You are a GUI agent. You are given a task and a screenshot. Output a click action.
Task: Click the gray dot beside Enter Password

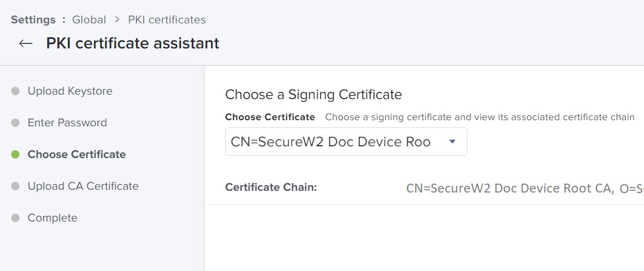tap(15, 122)
